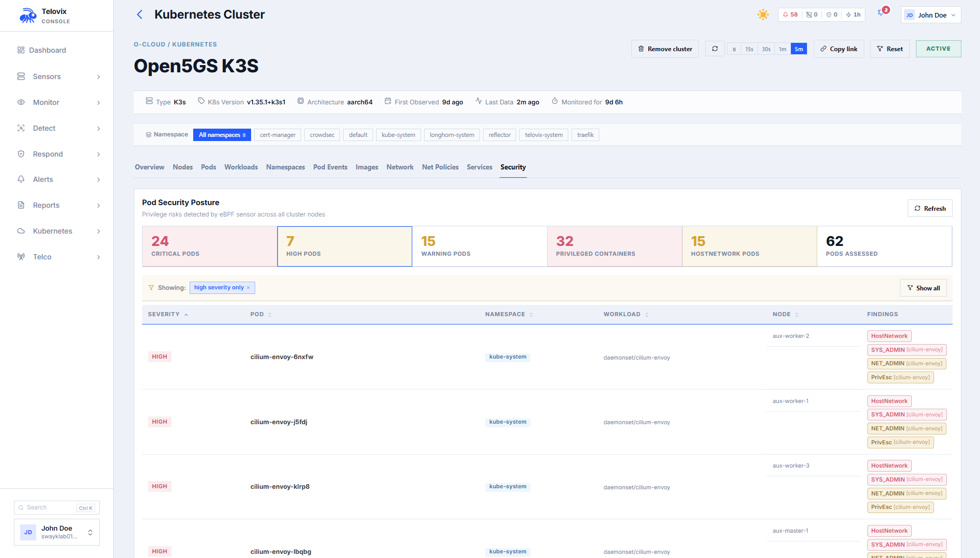Go back using the left arrow
Screen dimensions: 980x558
pyautogui.click(x=139, y=14)
